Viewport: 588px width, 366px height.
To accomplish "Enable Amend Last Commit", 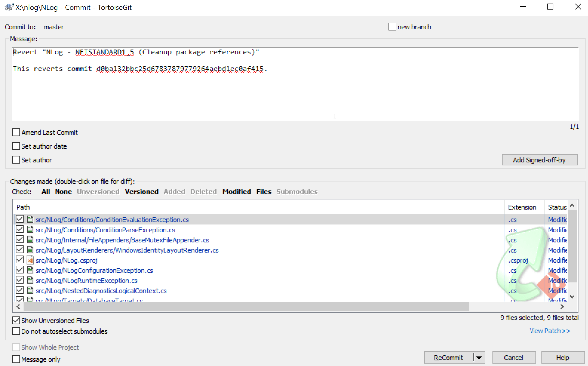I will 16,132.
